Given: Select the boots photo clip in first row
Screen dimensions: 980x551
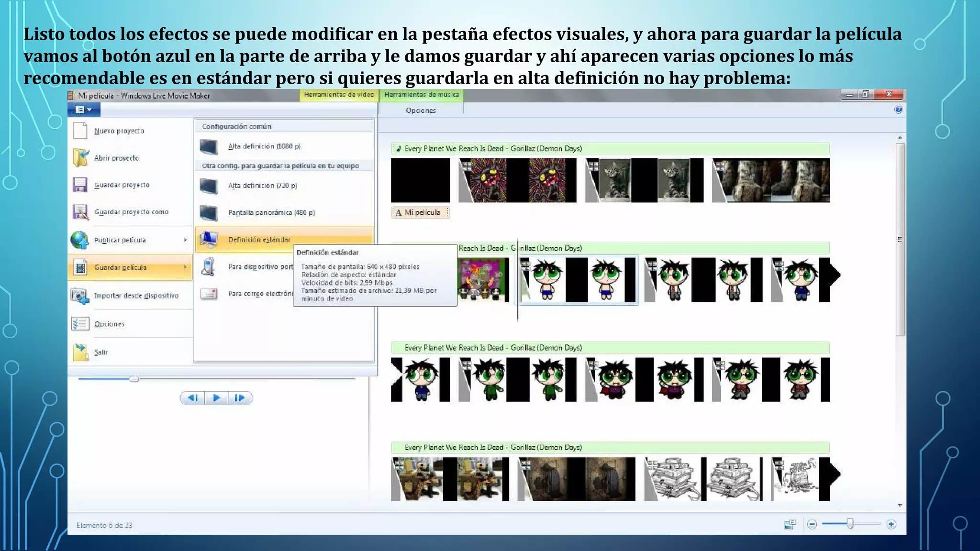Looking at the screenshot, I should pos(770,180).
